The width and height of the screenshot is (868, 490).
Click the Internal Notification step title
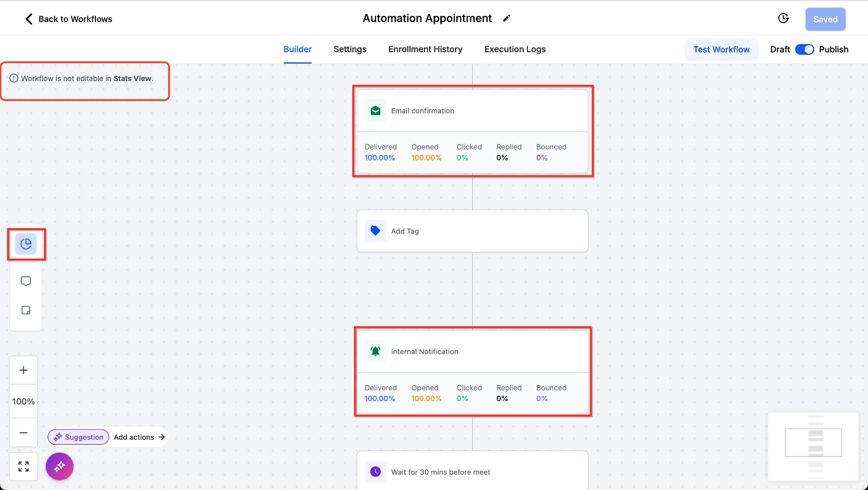[x=424, y=352]
